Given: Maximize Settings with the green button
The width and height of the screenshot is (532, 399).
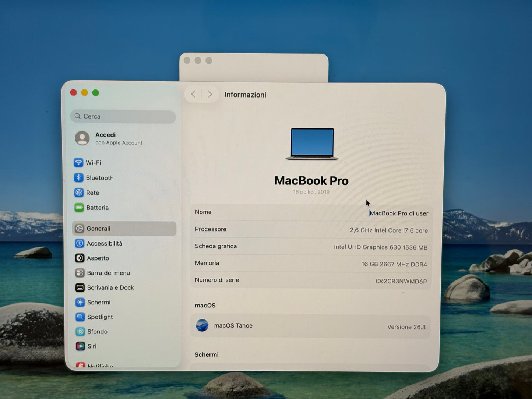Looking at the screenshot, I should (96, 93).
